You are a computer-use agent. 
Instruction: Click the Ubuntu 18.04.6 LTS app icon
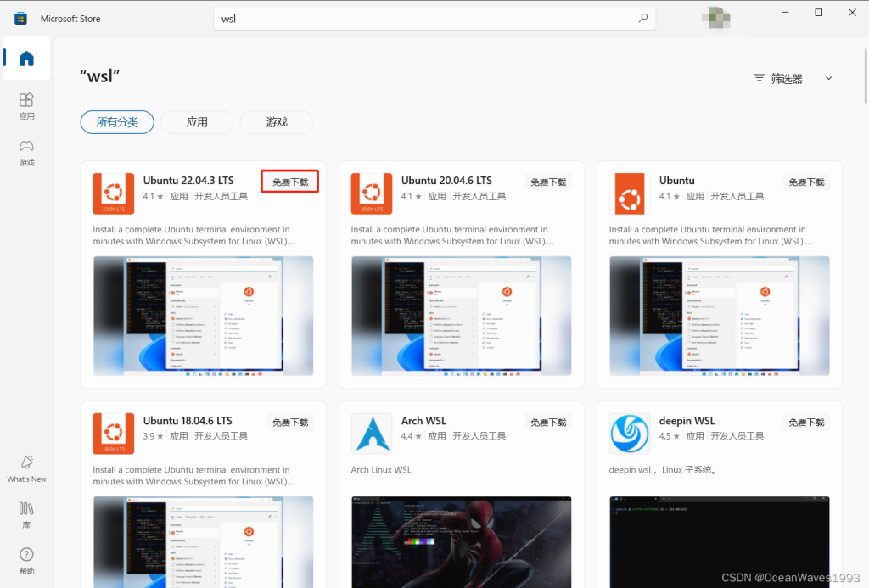114,434
